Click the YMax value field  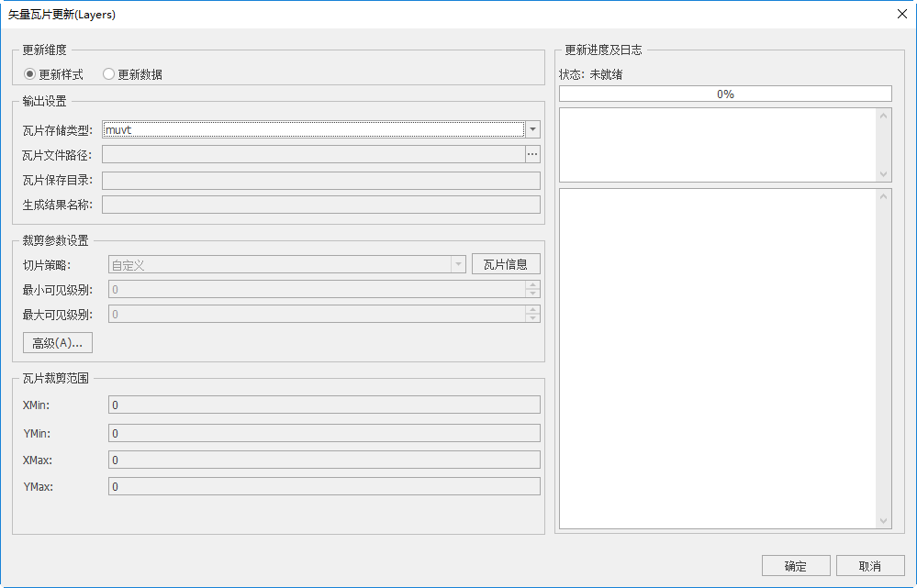click(324, 487)
